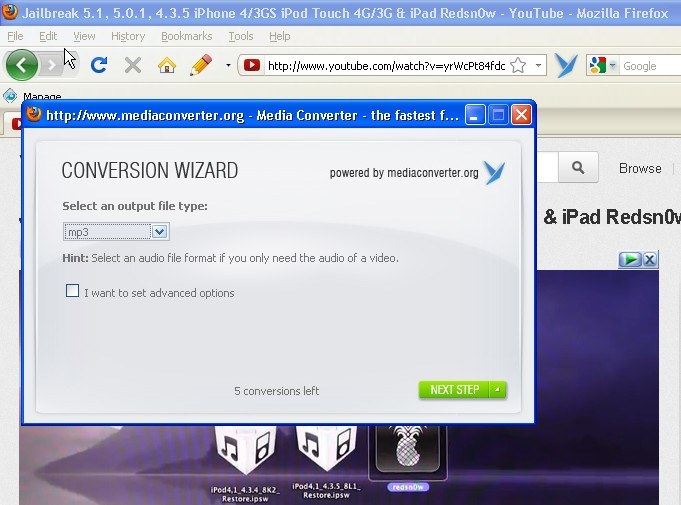Open the Tools menu

pos(241,36)
